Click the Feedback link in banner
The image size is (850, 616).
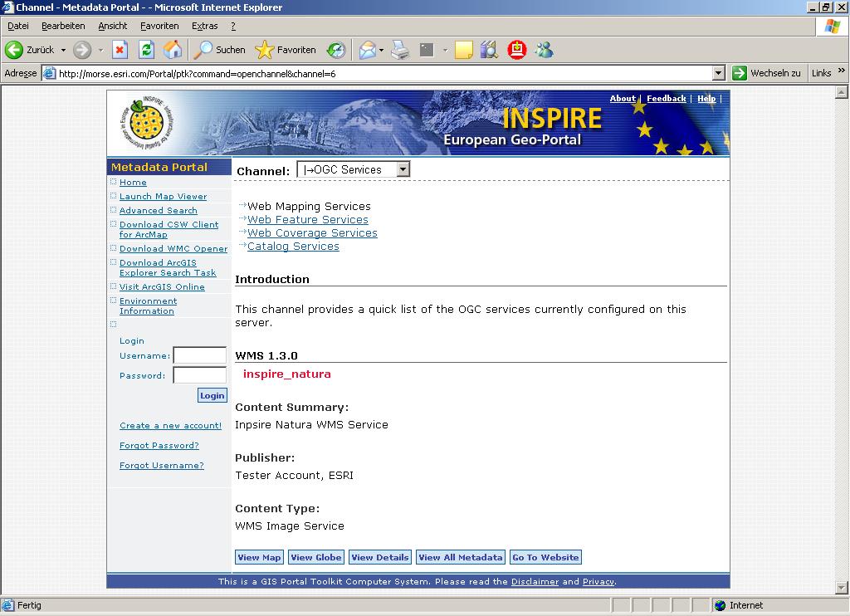pos(667,98)
